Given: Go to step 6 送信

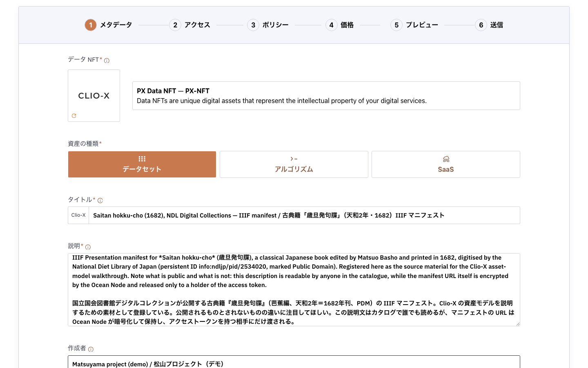Looking at the screenshot, I should pos(489,25).
